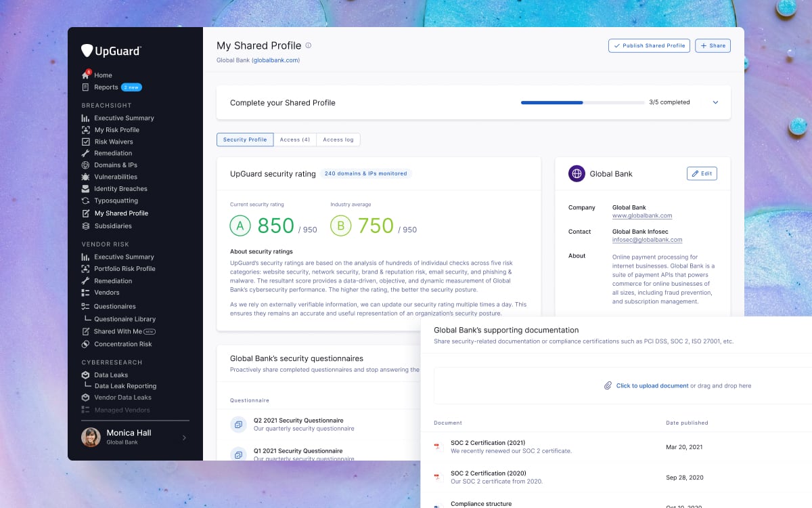Image resolution: width=812 pixels, height=508 pixels.
Task: Click the Share button
Action: pos(713,45)
